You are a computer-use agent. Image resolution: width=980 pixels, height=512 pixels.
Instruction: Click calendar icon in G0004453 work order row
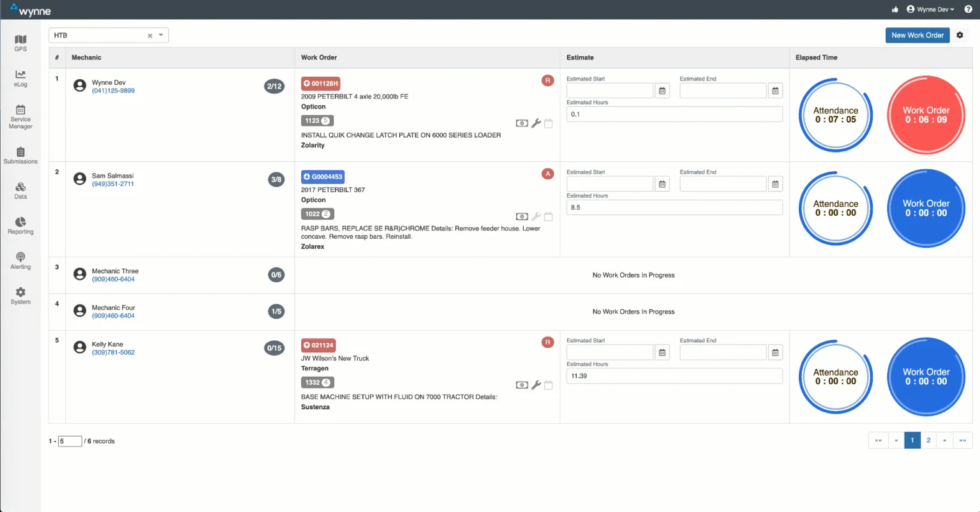click(548, 216)
